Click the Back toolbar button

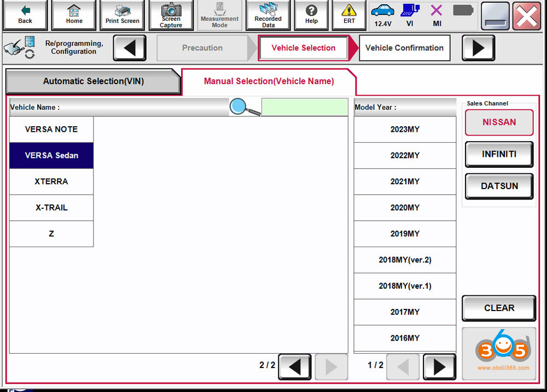click(x=25, y=15)
